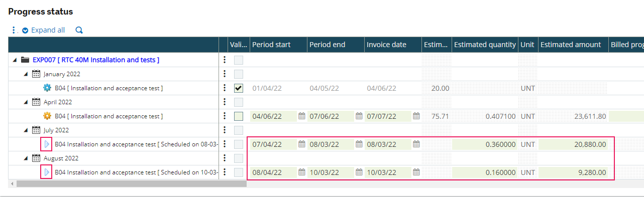644x197 pixels.
Task: Click the 20.00 estimated value
Action: point(440,88)
